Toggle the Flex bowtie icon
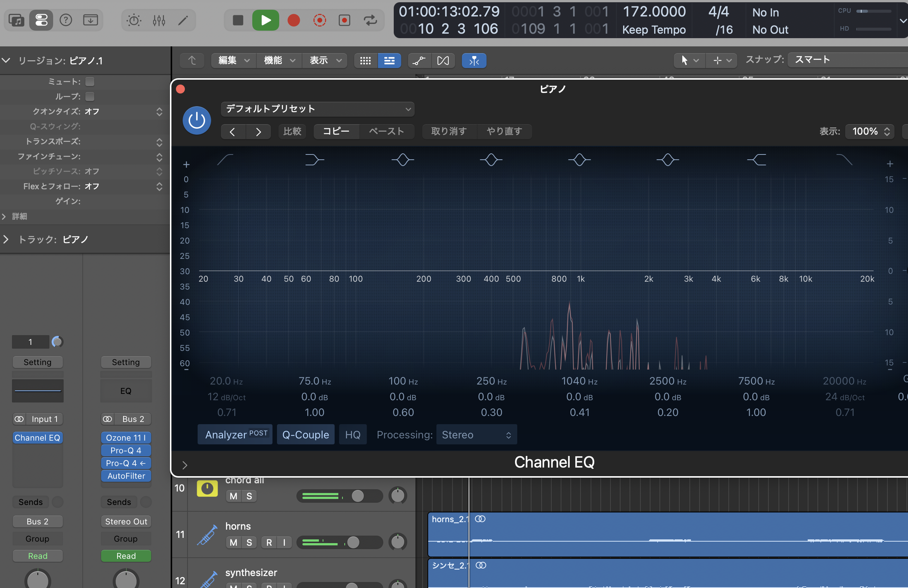 click(x=443, y=60)
